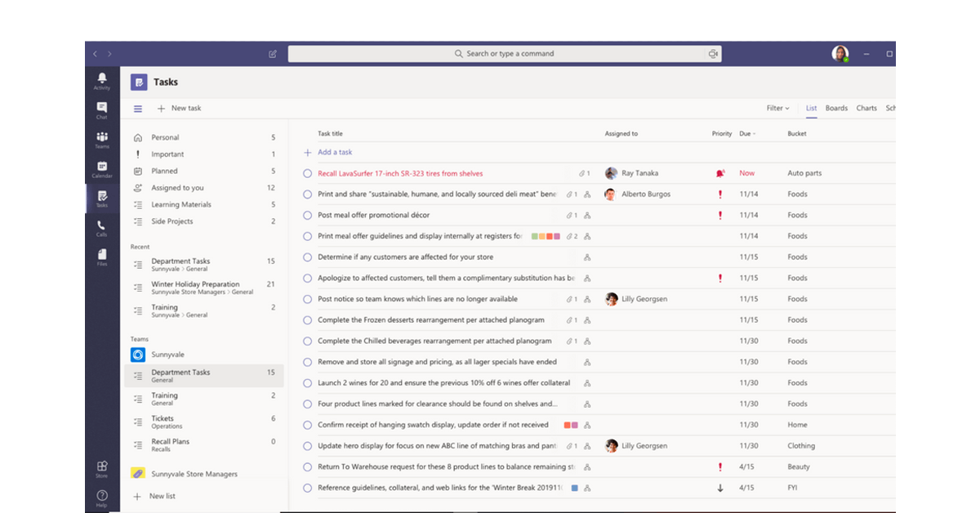The image size is (980, 513).
Task: Click the Assigned to column header
Action: coord(621,133)
